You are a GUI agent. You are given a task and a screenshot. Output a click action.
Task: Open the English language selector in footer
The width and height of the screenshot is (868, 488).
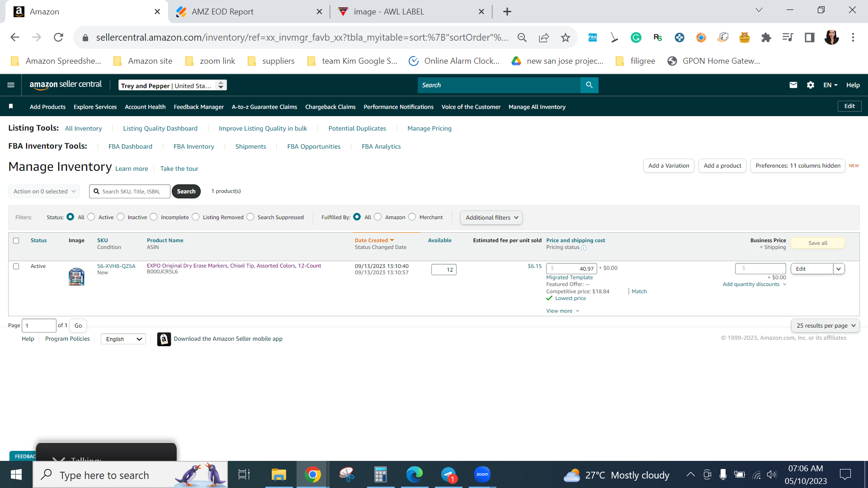pos(123,339)
